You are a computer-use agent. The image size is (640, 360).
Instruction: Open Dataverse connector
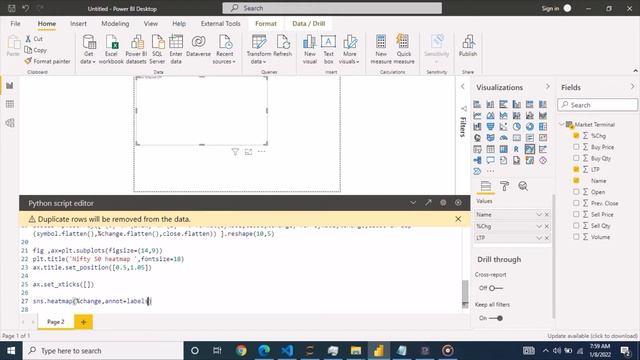click(x=198, y=46)
